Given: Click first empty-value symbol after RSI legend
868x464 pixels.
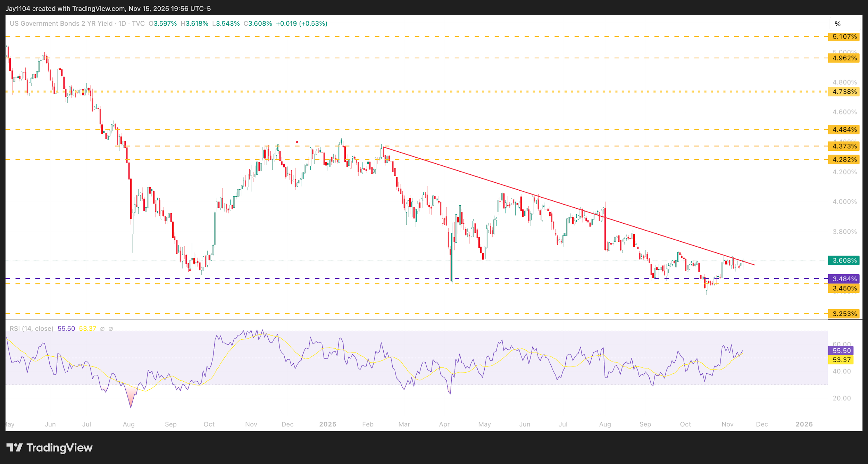Looking at the screenshot, I should coord(102,329).
